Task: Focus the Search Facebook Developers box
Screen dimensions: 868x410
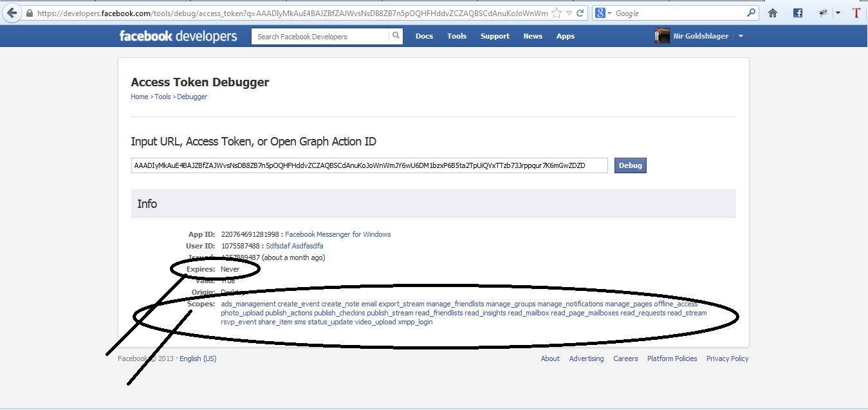Action: click(320, 36)
